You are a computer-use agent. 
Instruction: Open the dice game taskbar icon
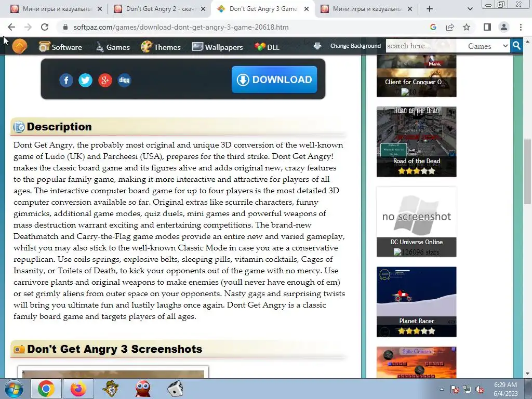pos(175,389)
